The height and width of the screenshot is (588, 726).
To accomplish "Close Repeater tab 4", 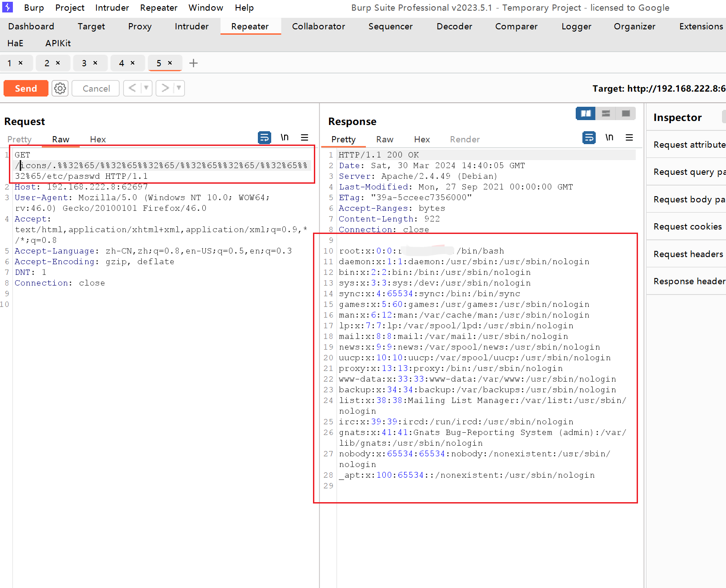I will pos(132,63).
